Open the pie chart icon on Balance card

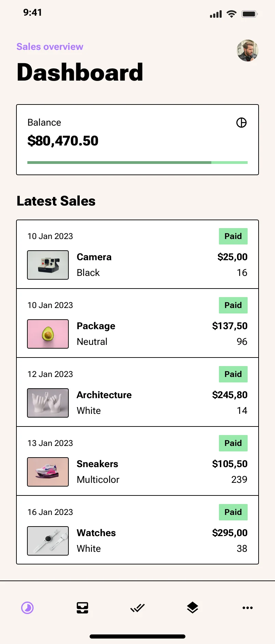tap(241, 123)
